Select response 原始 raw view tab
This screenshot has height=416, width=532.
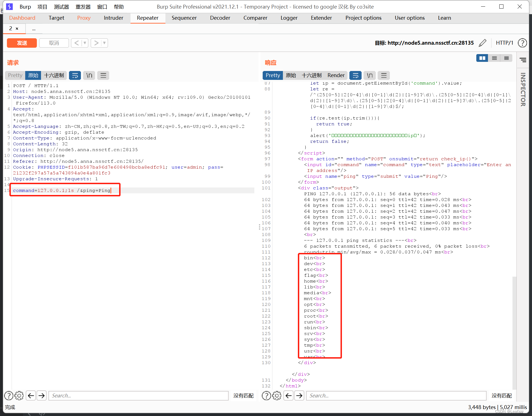(291, 75)
